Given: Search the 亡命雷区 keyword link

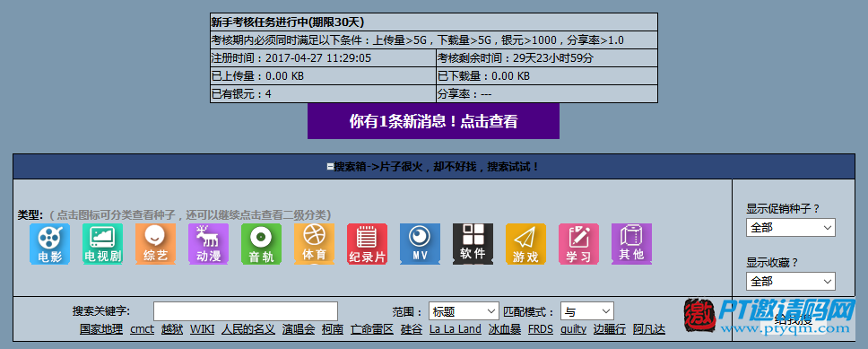Looking at the screenshot, I should [x=372, y=329].
